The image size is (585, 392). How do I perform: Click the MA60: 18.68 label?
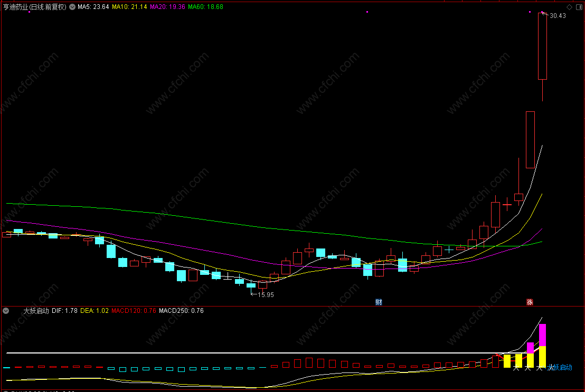pyautogui.click(x=205, y=7)
